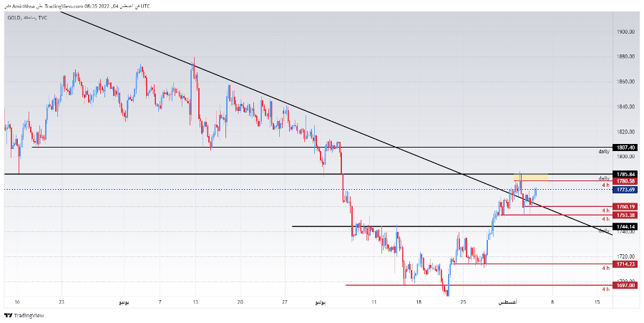Image resolution: width=644 pixels, height=323 pixels.
Task: Click the TVC exchange label in the chart header
Action: pyautogui.click(x=43, y=18)
